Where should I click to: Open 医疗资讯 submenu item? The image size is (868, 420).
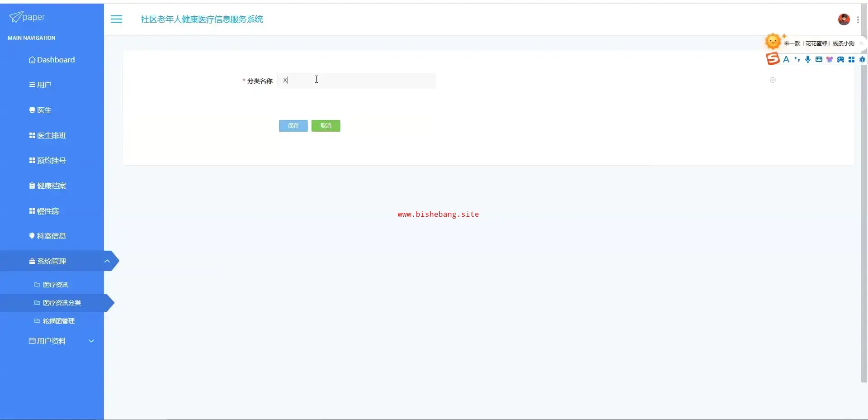click(52, 285)
